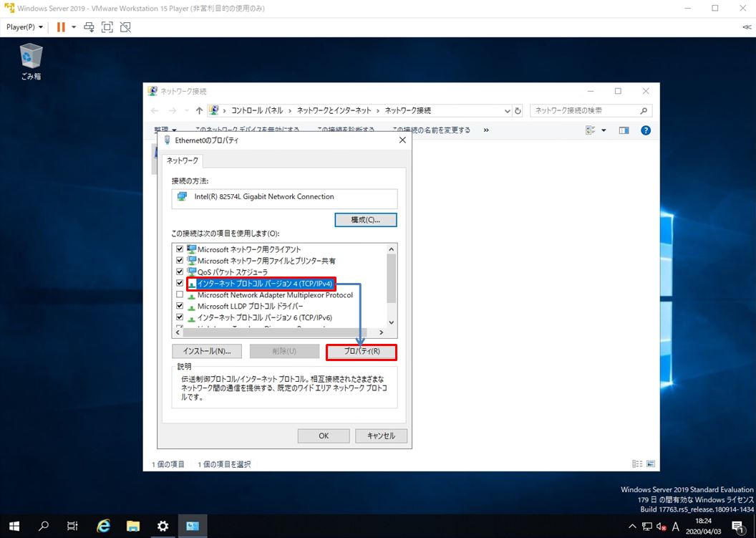The width and height of the screenshot is (756, 538).
Task: Open the Windows Start menu
Action: coord(14,526)
